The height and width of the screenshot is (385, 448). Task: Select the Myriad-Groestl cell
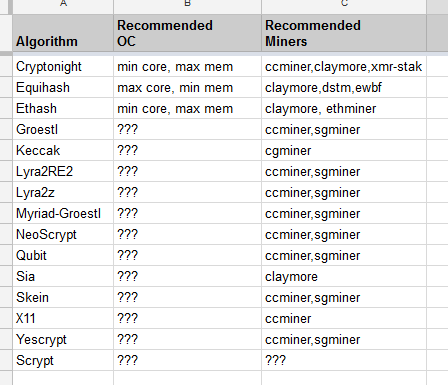coord(63,213)
